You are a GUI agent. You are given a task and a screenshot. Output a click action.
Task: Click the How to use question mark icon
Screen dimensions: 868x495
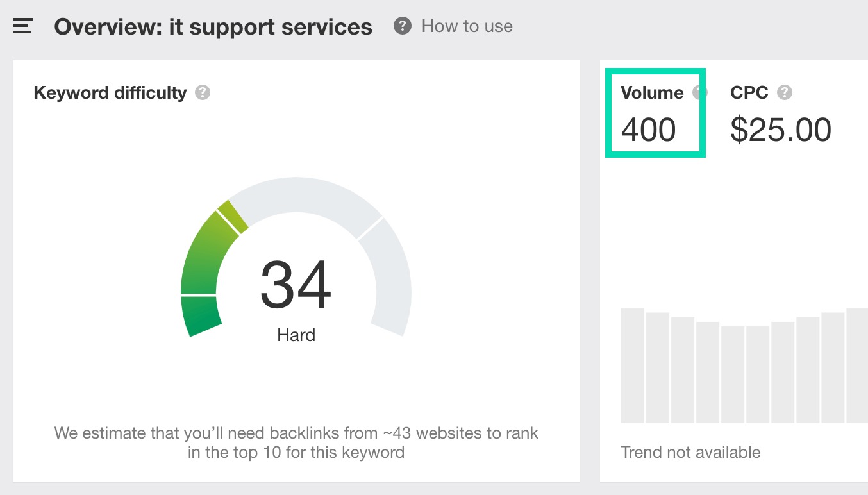pyautogui.click(x=403, y=26)
